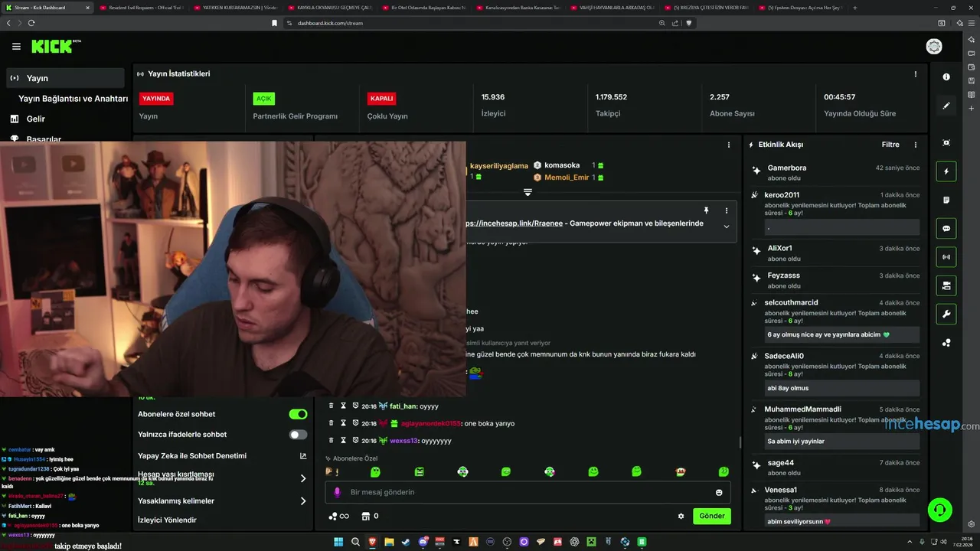Viewport: 980px width, 551px height.
Task: Open File Explorer from the taskbar
Action: (x=389, y=542)
